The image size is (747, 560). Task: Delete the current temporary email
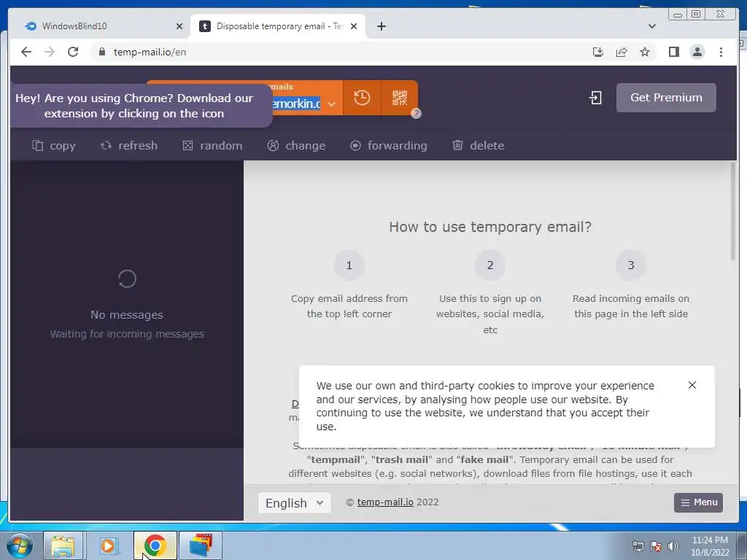coord(479,146)
